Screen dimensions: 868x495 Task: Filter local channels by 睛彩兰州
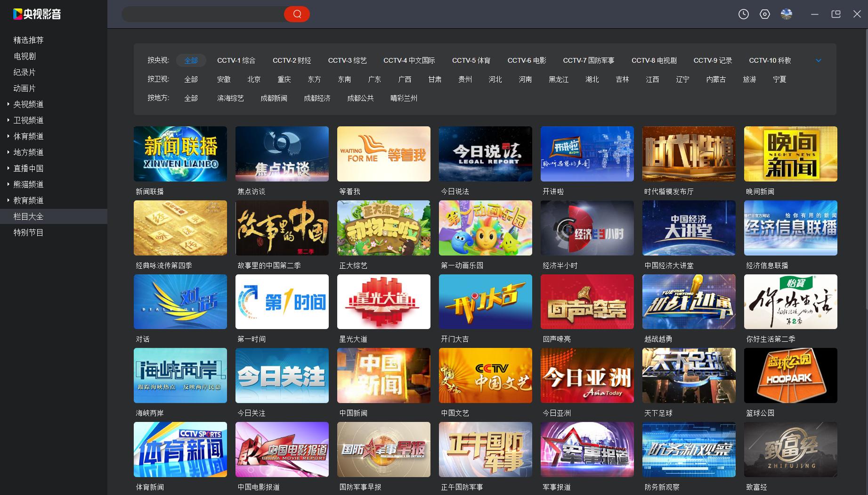404,98
